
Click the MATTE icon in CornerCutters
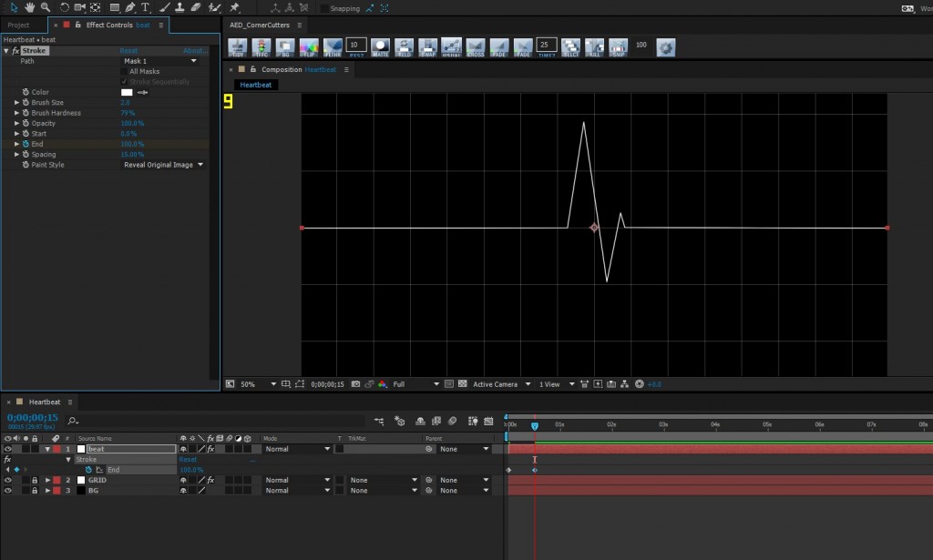[x=380, y=47]
